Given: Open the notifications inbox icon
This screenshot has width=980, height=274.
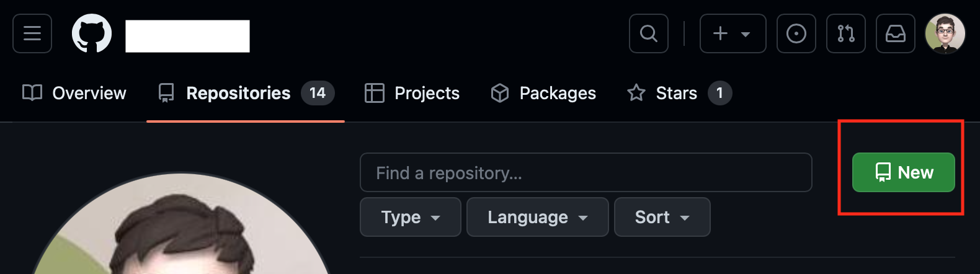Looking at the screenshot, I should (895, 33).
